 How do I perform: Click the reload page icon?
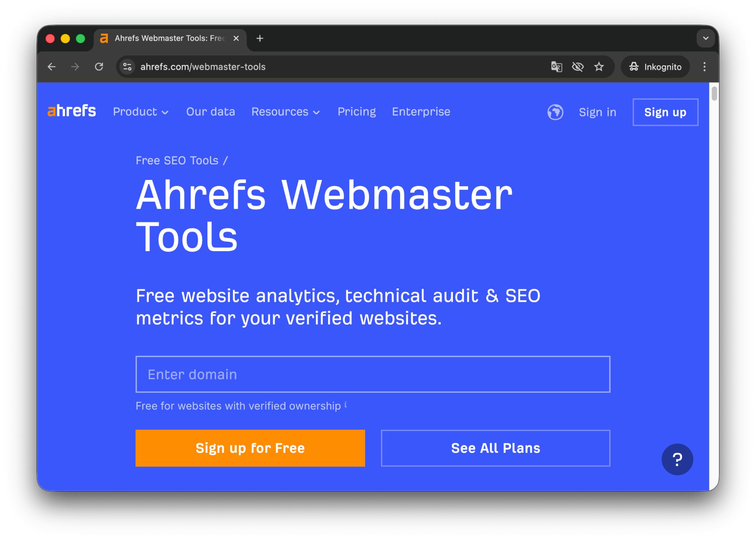tap(99, 67)
